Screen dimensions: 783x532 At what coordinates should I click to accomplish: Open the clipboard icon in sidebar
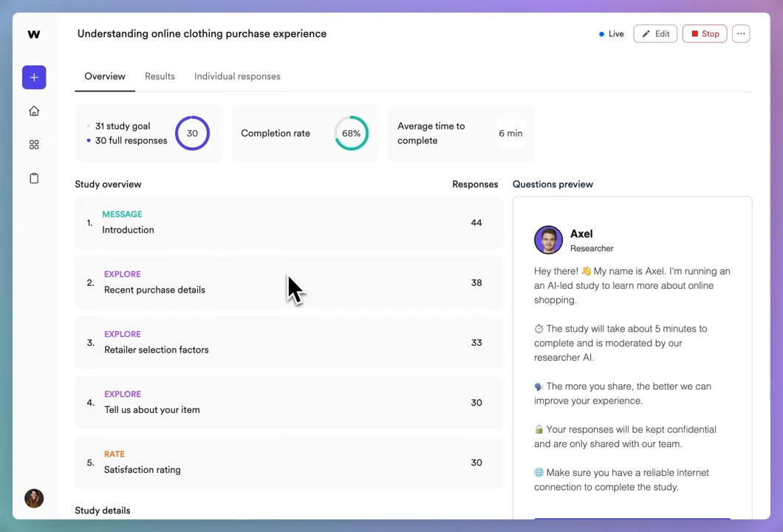coord(34,178)
